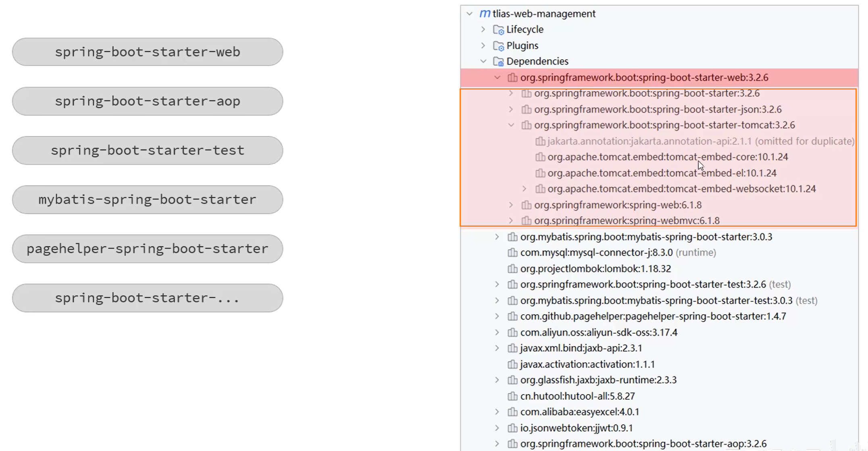Click library icon of javax.activation:1.1.1
Viewport: 868px width, 451px height.
coord(512,364)
